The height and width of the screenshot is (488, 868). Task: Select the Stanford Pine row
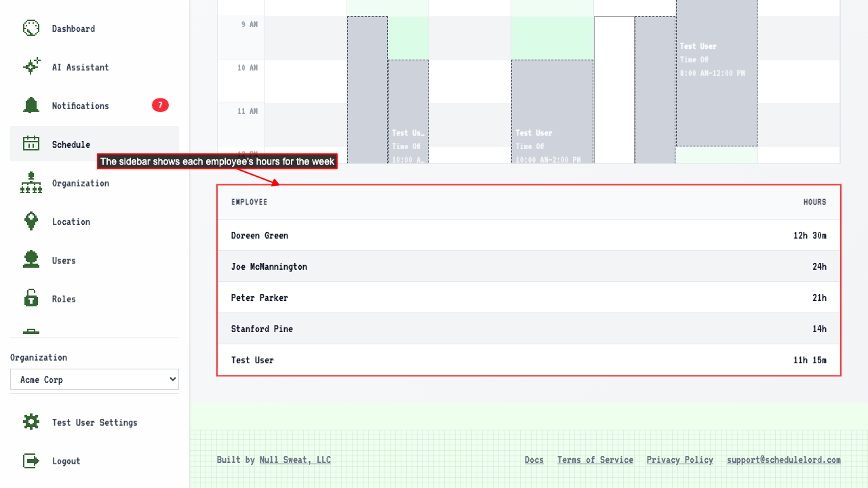529,329
